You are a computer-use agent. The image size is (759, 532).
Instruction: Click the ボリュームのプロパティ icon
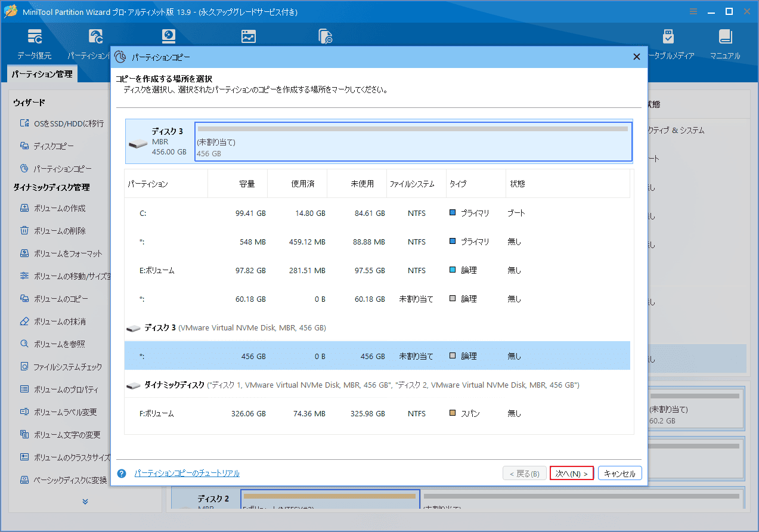tap(24, 389)
